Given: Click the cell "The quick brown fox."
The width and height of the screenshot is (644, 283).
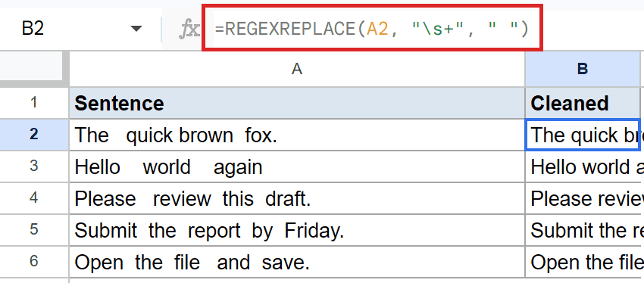Looking at the screenshot, I should [297, 135].
